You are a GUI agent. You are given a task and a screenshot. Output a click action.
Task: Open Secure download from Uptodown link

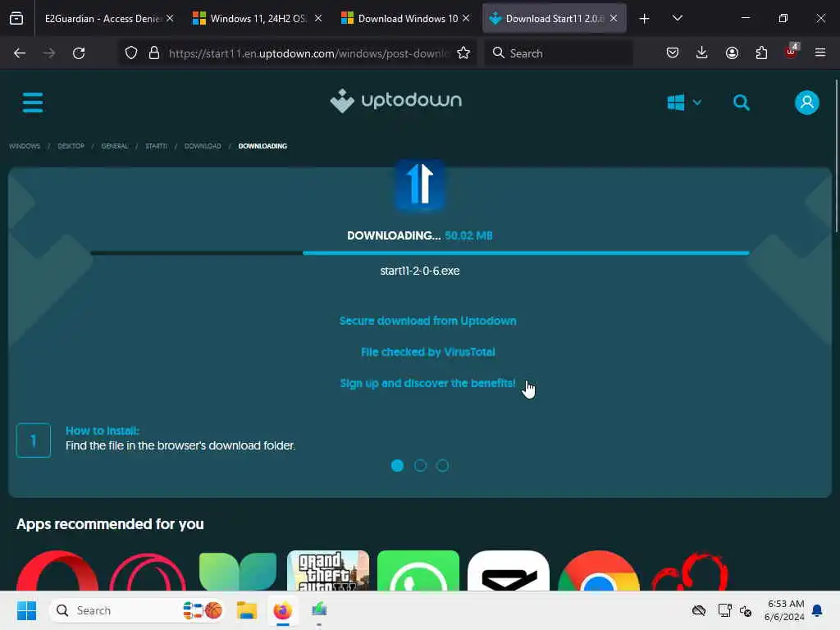(427, 321)
